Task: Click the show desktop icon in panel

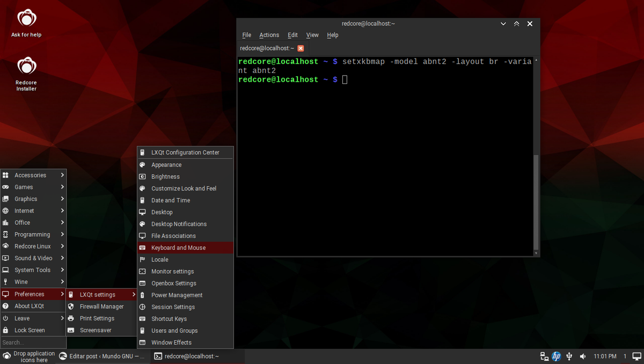Action: coord(637,356)
